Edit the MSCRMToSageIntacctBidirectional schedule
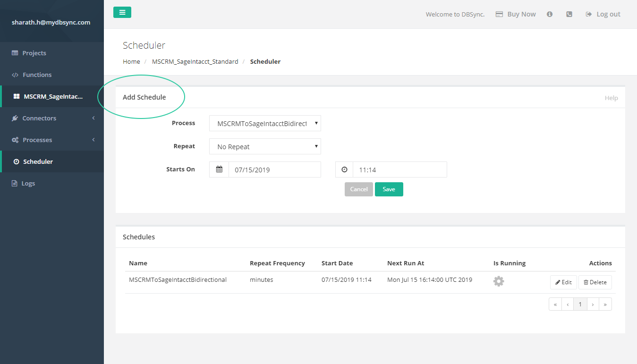 (563, 282)
